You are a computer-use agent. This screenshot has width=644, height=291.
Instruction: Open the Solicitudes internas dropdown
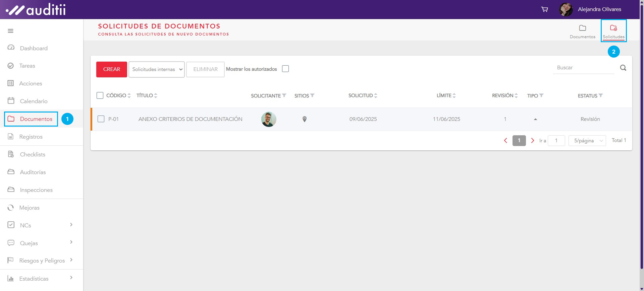coord(157,69)
